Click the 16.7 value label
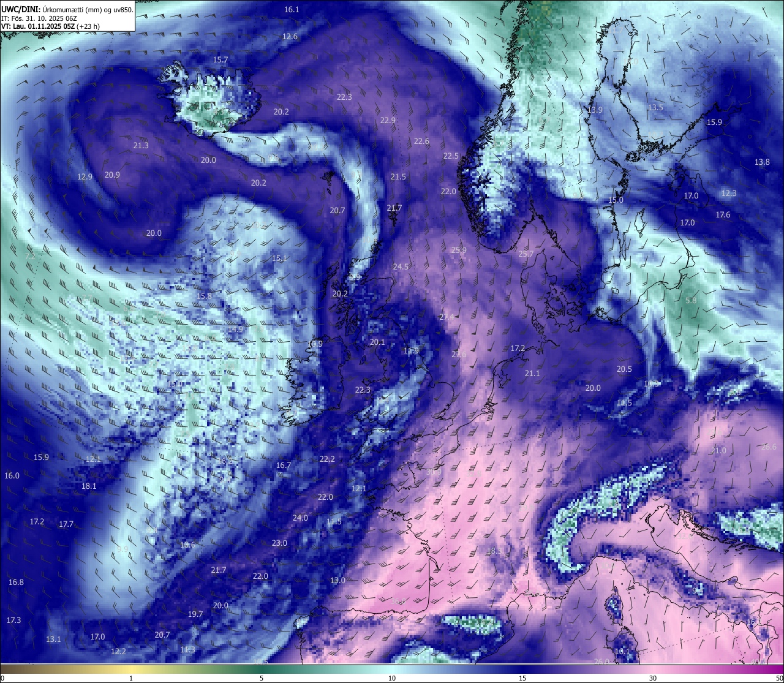This screenshot has height=683, width=784. click(284, 466)
